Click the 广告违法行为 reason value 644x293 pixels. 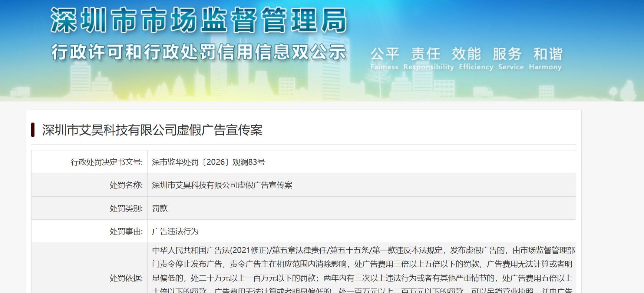[x=175, y=231]
